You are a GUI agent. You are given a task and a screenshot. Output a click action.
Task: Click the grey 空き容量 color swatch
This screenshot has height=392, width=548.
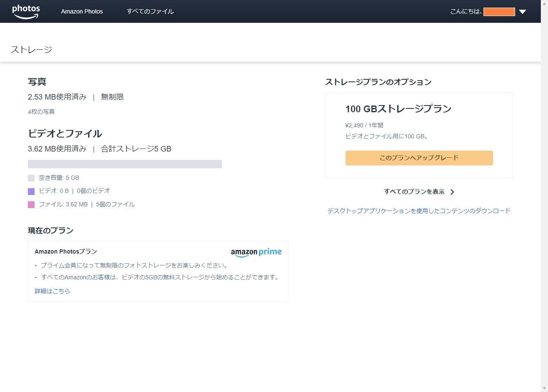[31, 178]
